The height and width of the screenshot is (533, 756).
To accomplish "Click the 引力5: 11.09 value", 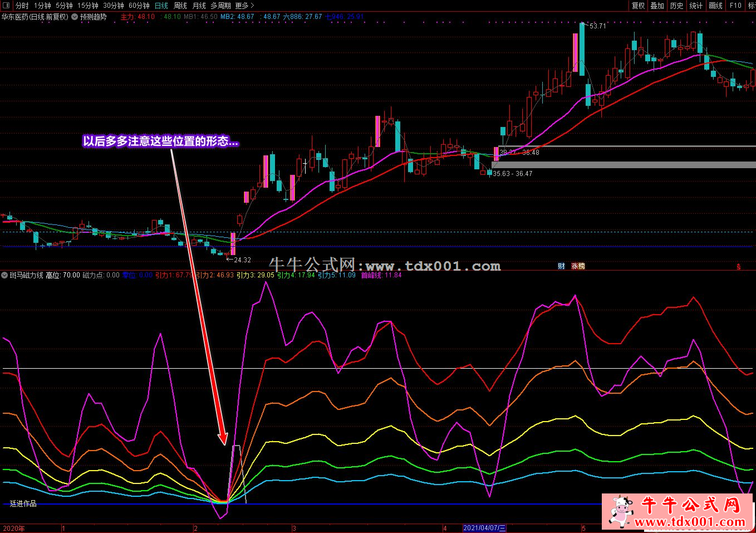I will point(337,275).
